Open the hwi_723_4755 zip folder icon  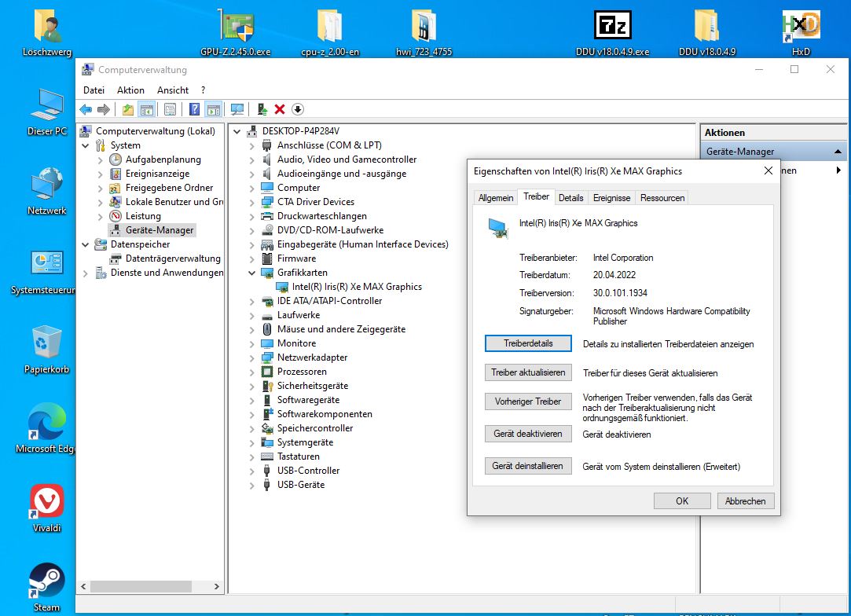[424, 32]
